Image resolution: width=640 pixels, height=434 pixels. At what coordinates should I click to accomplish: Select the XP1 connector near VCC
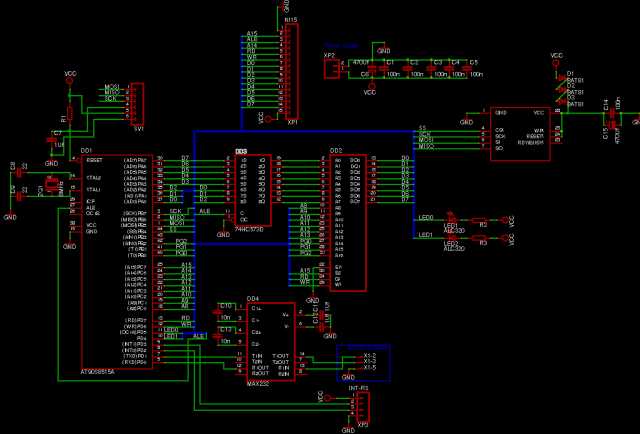pos(291,72)
